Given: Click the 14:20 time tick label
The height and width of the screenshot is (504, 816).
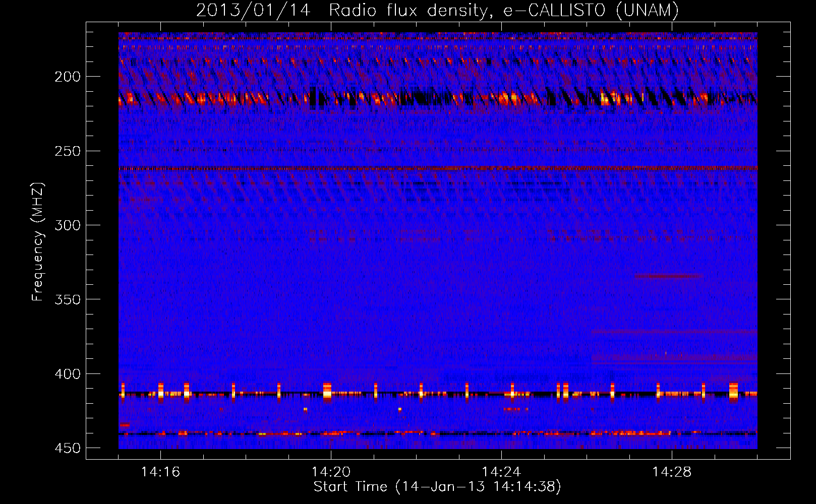Looking at the screenshot, I should (331, 472).
